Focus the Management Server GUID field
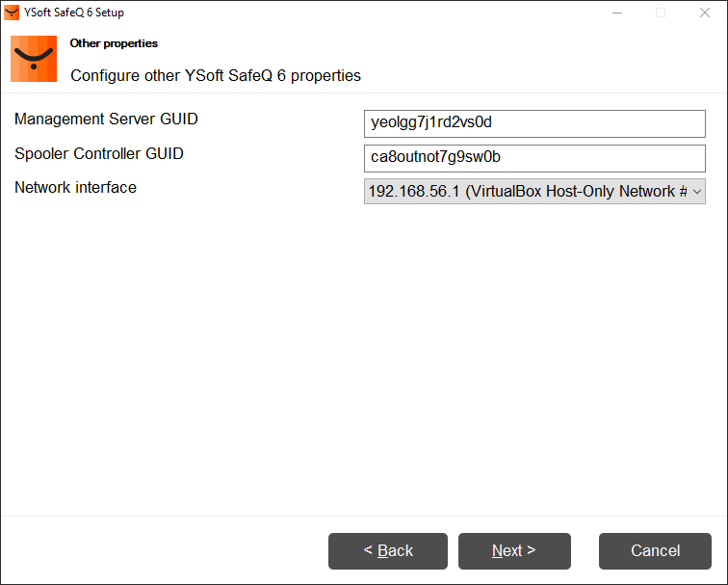This screenshot has width=728, height=585. 534,122
